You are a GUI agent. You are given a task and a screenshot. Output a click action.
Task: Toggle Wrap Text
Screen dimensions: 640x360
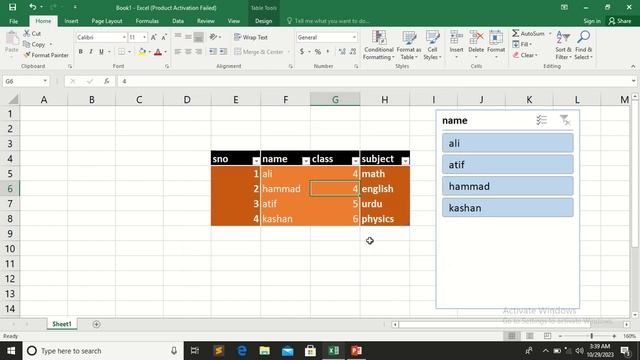pos(251,37)
